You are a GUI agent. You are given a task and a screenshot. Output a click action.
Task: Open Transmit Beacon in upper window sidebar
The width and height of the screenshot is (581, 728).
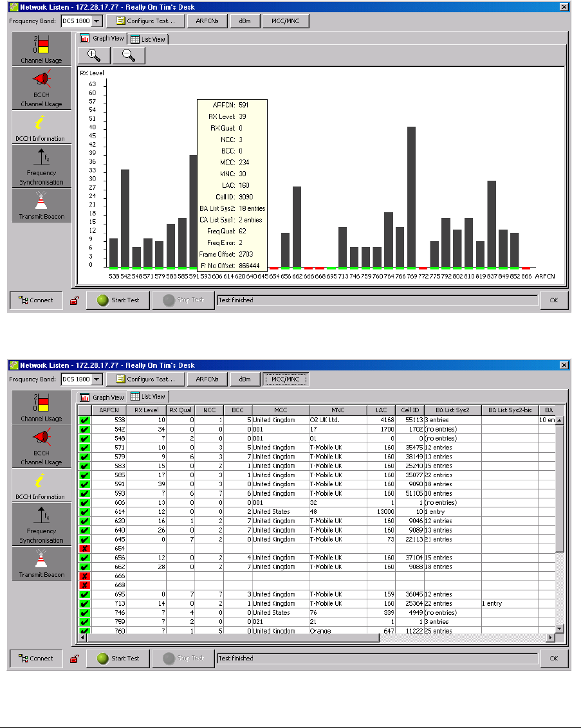[x=41, y=205]
